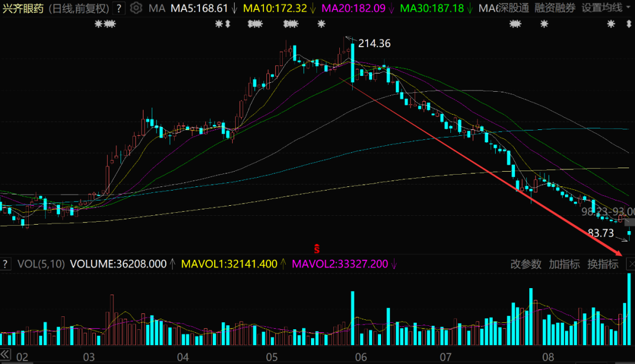Click the star marker beneath 设置均线
635x364 pixels.
pos(611,24)
